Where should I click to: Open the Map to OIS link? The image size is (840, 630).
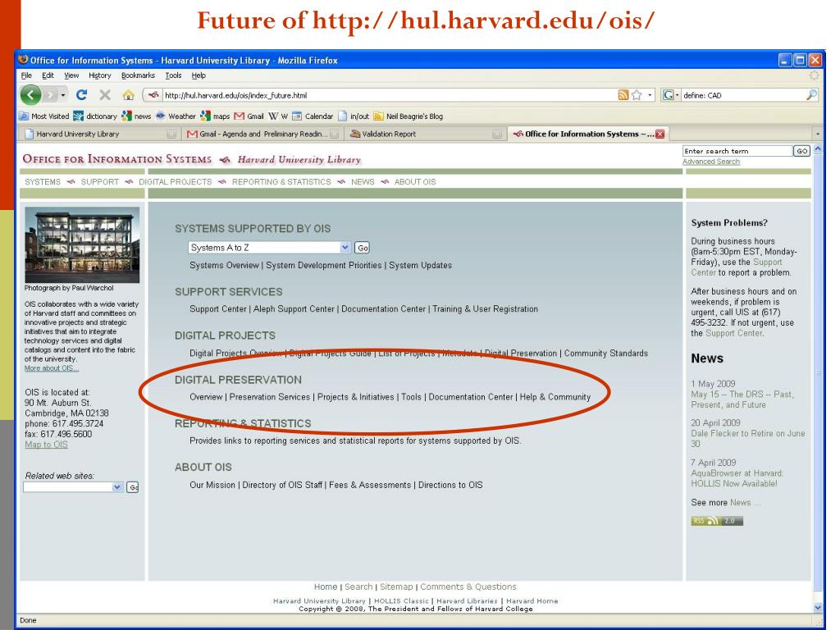46,445
